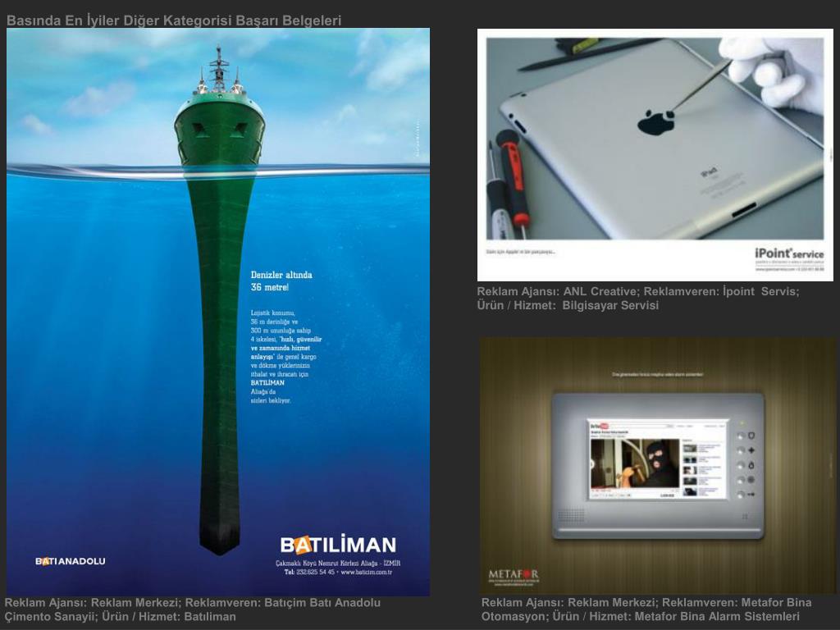Screen dimensions: 840x630
Task: Open the Metafor alarm system advertisement image
Action: 657,466
